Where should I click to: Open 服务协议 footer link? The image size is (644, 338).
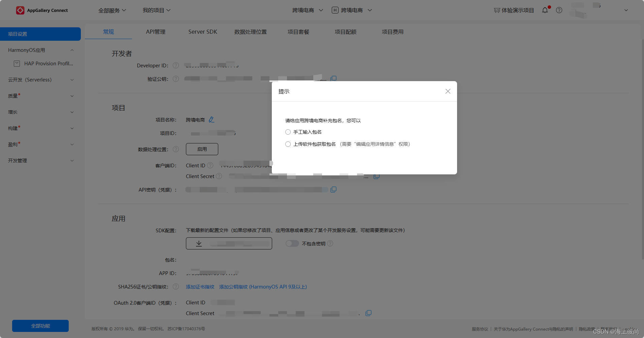[x=480, y=329]
